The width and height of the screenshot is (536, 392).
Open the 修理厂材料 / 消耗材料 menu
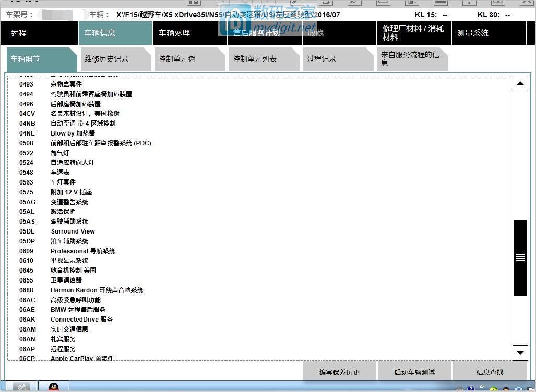(x=414, y=33)
